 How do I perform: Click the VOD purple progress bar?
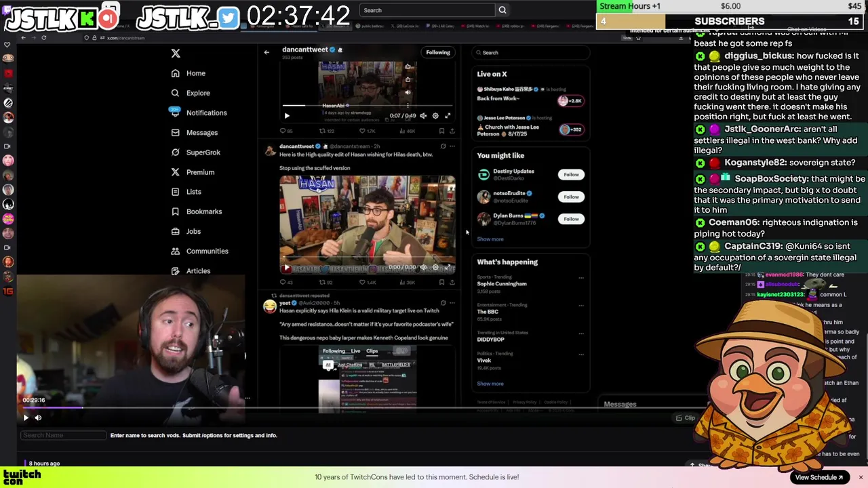pos(53,407)
